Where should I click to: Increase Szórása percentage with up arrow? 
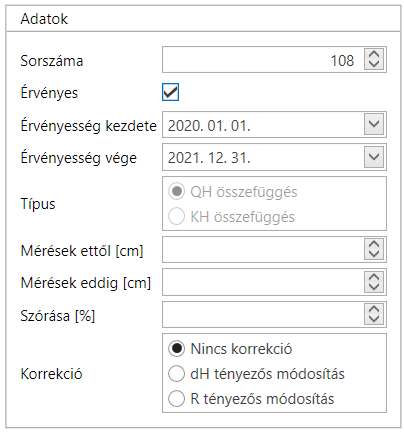point(374,309)
